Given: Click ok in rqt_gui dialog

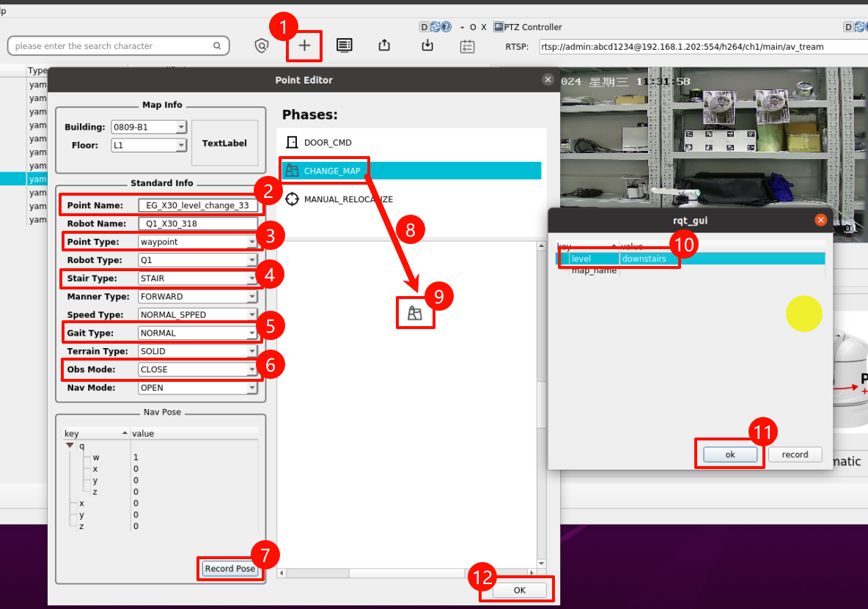Looking at the screenshot, I should pyautogui.click(x=730, y=454).
